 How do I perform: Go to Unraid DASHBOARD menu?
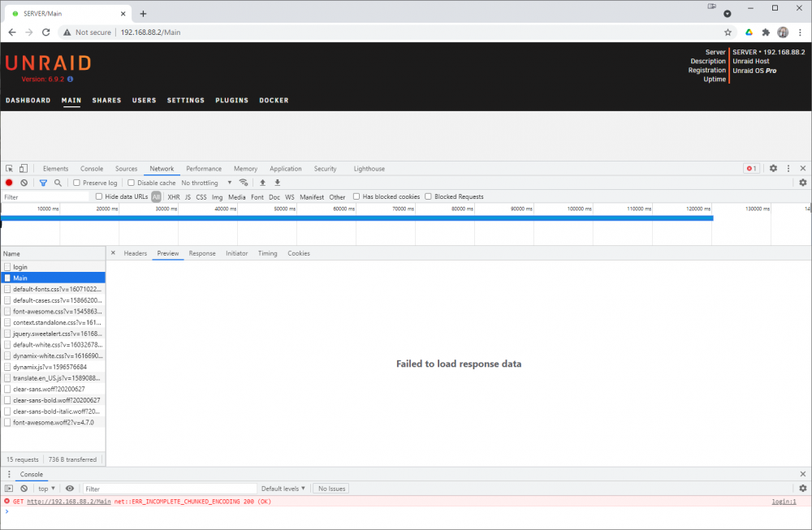(28, 101)
